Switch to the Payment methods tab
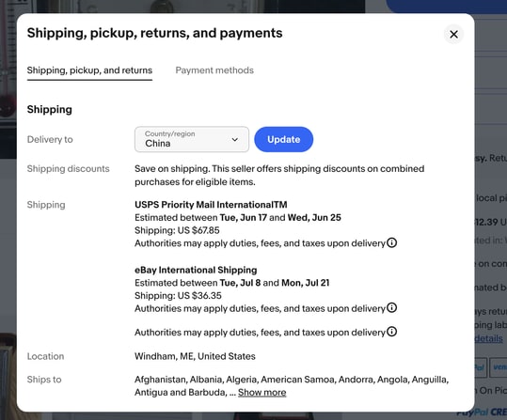Screen dimensions: 507x420 pos(214,70)
